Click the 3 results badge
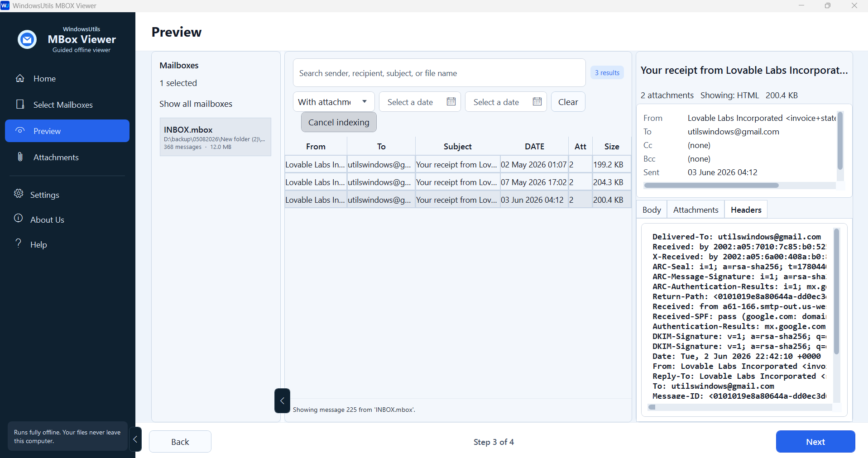This screenshot has height=458, width=868. (x=607, y=72)
